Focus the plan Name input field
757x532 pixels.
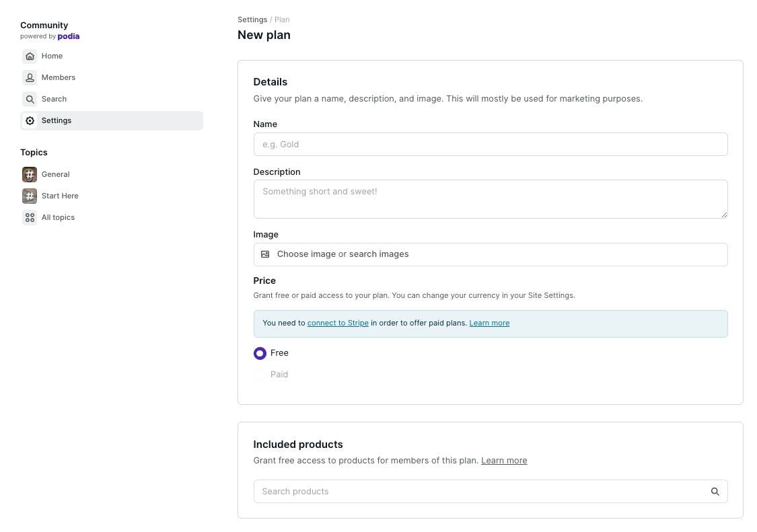490,144
